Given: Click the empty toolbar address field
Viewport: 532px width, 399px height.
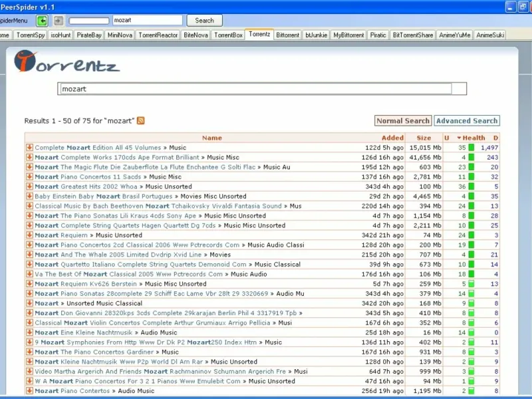Looking at the screenshot, I should 89,21.
